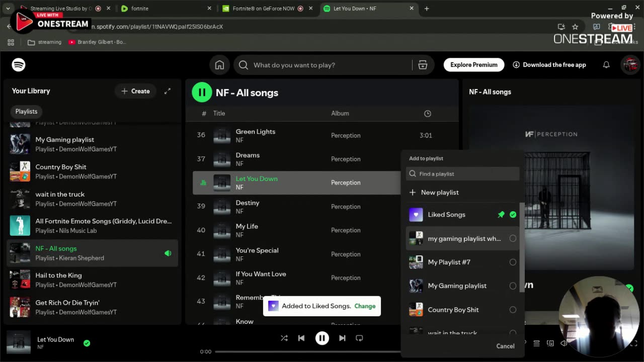The height and width of the screenshot is (362, 644).
Task: Uncheck Liked Songs in Add to playlist
Action: (513, 215)
